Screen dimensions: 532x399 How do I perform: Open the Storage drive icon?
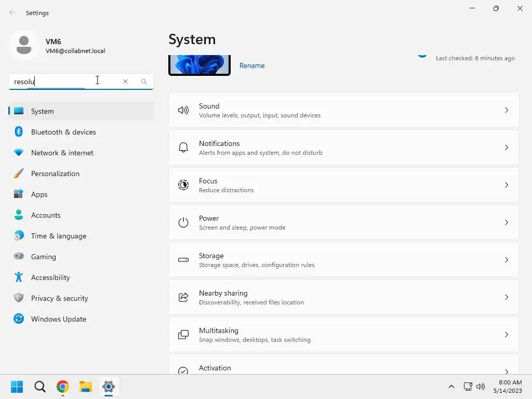point(183,260)
